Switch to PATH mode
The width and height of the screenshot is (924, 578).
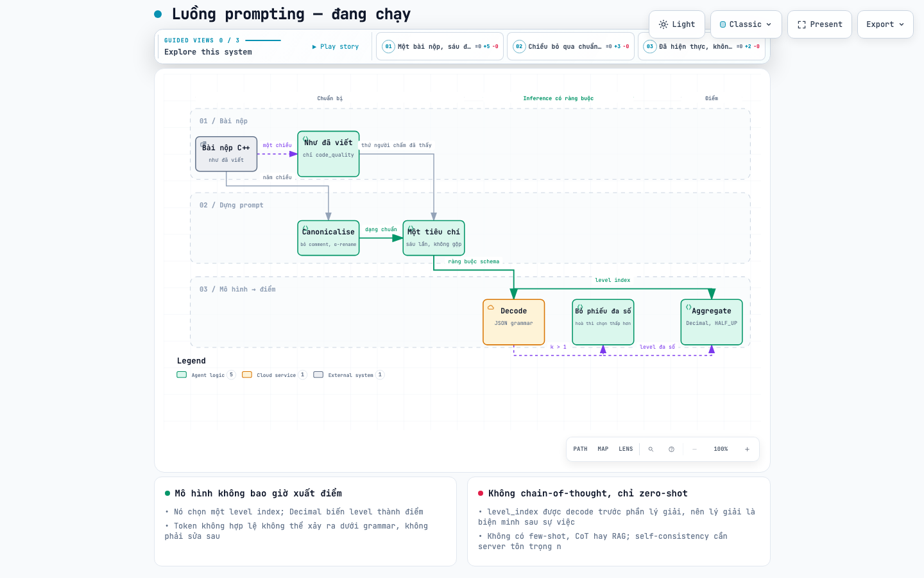click(x=581, y=450)
